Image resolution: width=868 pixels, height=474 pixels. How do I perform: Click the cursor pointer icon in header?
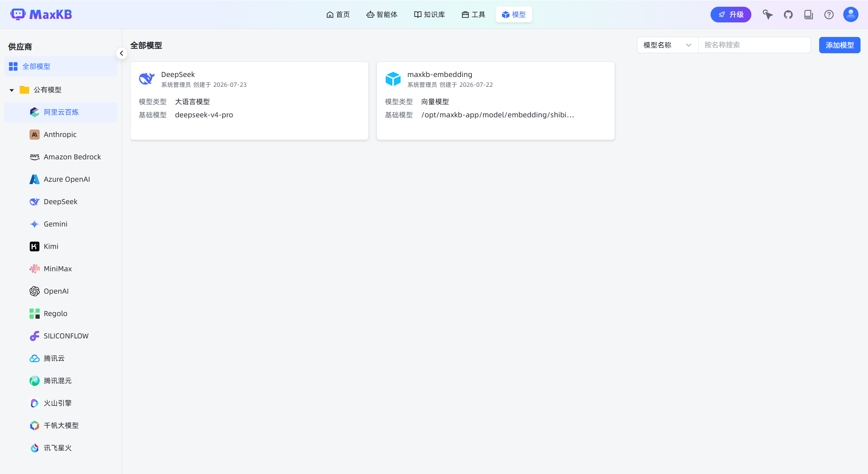pyautogui.click(x=768, y=15)
